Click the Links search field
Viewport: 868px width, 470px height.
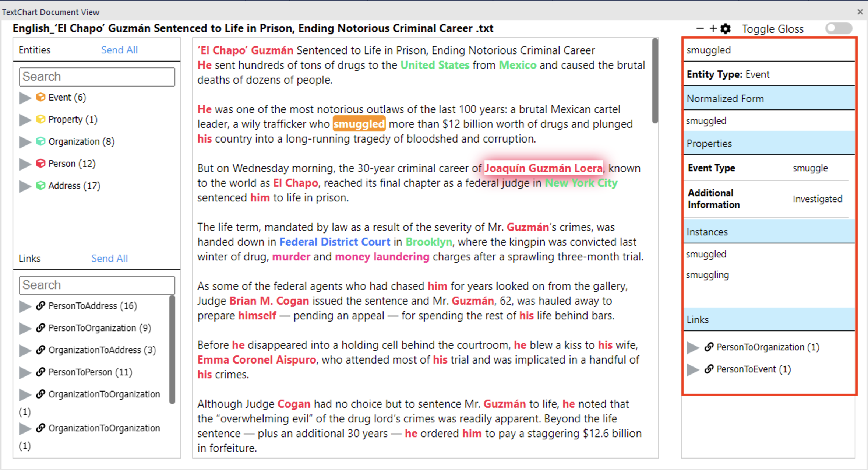[97, 285]
